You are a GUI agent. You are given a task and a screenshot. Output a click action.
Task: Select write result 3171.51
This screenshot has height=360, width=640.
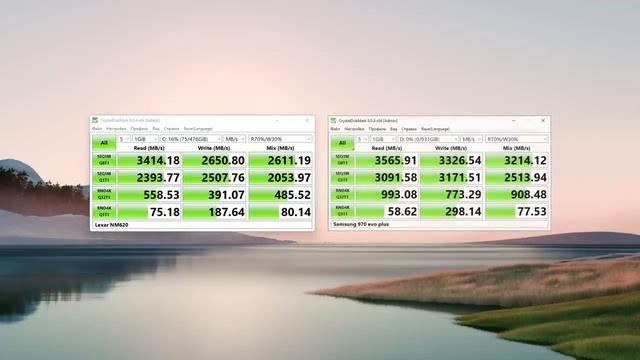click(451, 177)
